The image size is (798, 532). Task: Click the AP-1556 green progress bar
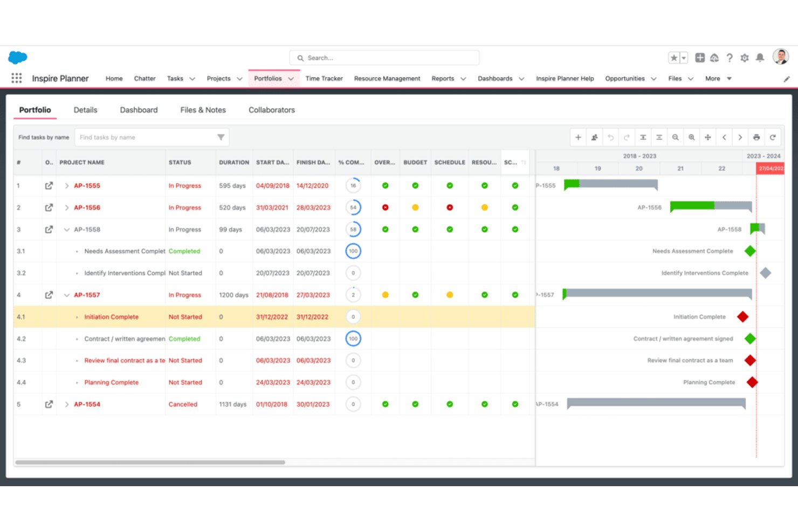[692, 205]
